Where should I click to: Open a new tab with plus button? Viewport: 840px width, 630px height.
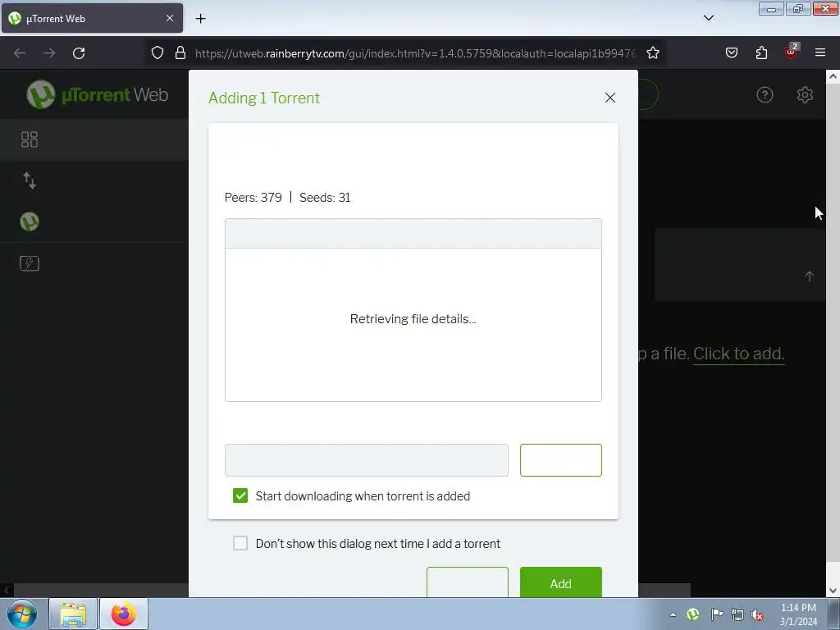[x=200, y=19]
